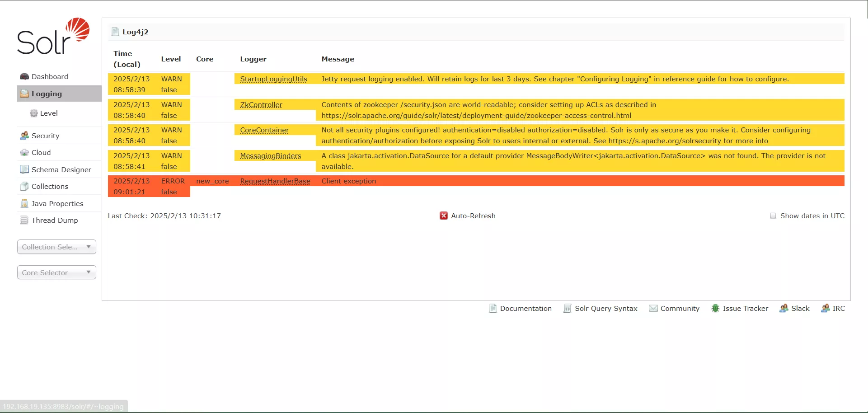Click the Cloud icon in sidebar
This screenshot has width=868, height=413.
(x=24, y=153)
